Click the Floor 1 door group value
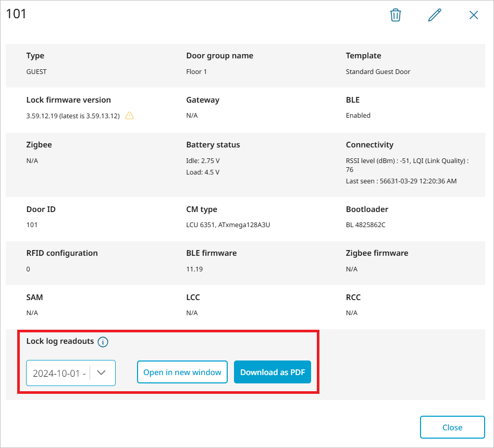The image size is (494, 448). pos(196,72)
